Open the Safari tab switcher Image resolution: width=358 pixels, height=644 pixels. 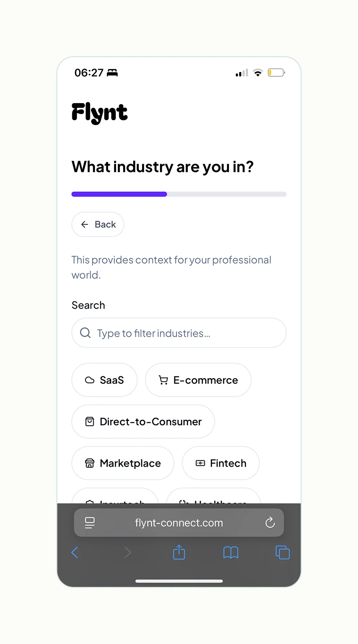(x=282, y=552)
